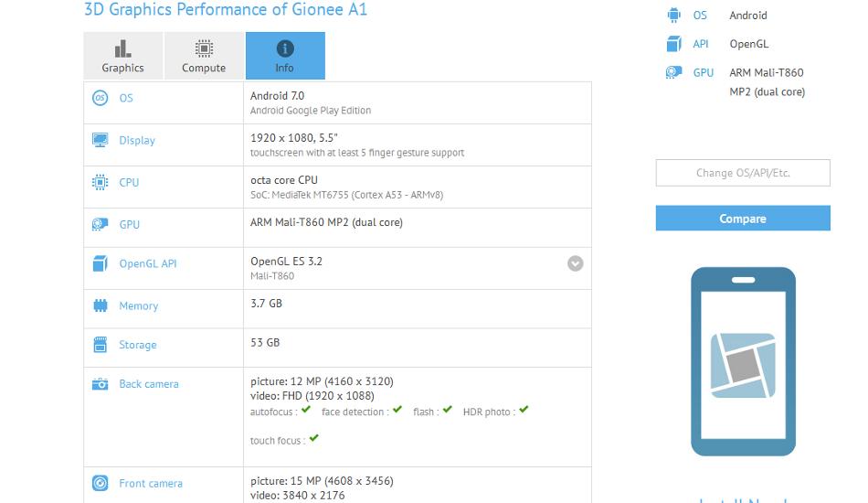
Task: Click the phone illustration image
Action: (x=743, y=362)
